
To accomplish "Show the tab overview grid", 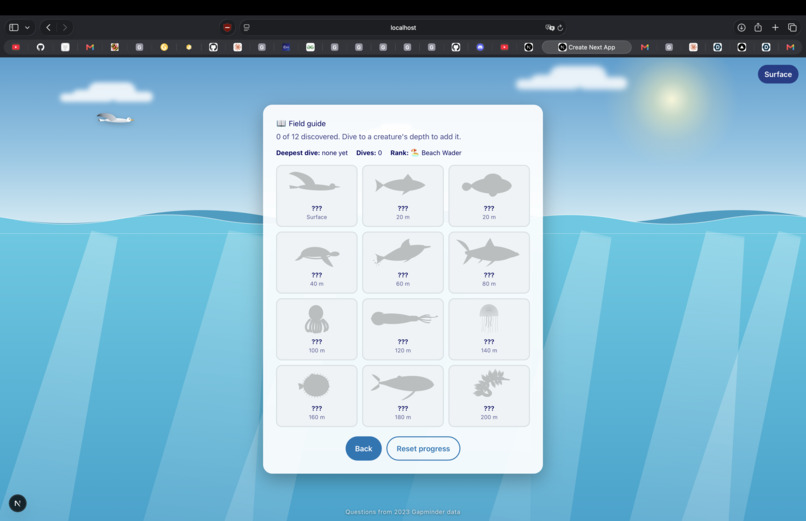I will pyautogui.click(x=792, y=27).
